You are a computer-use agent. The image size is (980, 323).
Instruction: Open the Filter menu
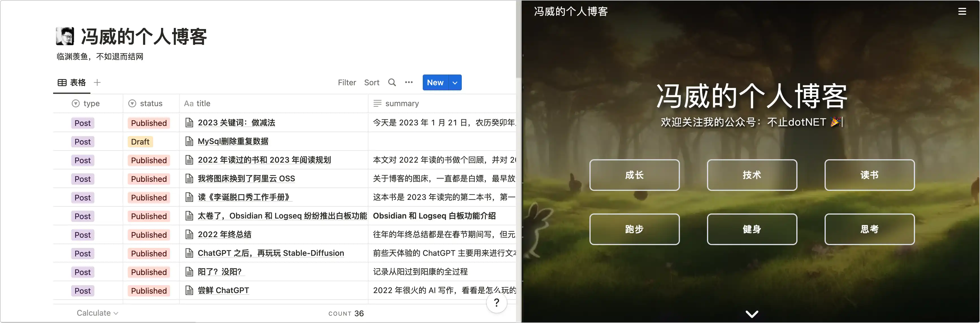[346, 82]
